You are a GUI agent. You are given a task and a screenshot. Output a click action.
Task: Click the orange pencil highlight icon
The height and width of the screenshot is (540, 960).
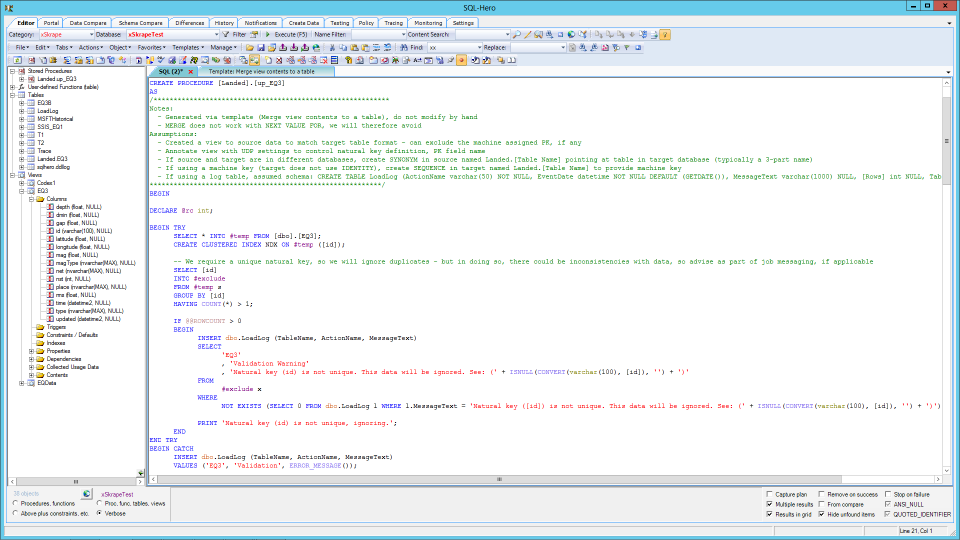coord(528,34)
